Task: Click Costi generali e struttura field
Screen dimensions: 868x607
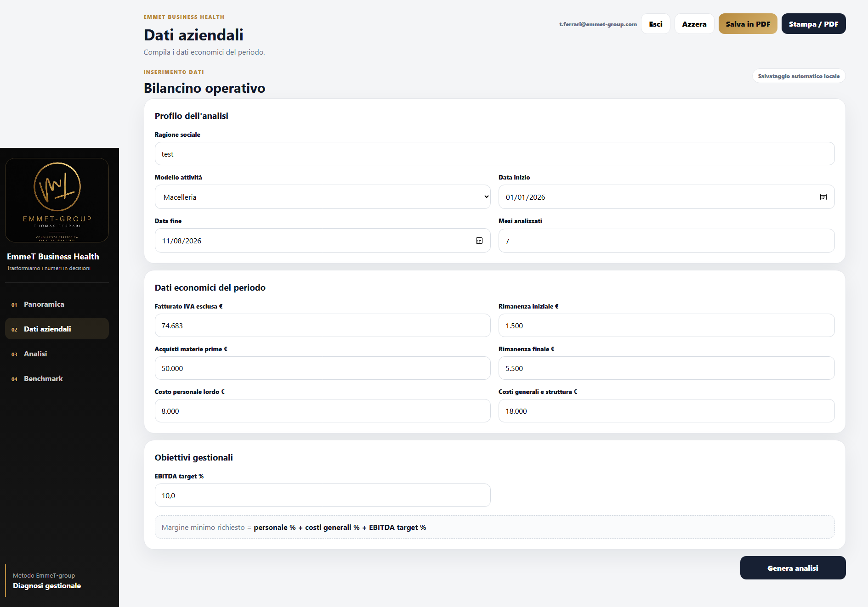Action: tap(666, 411)
